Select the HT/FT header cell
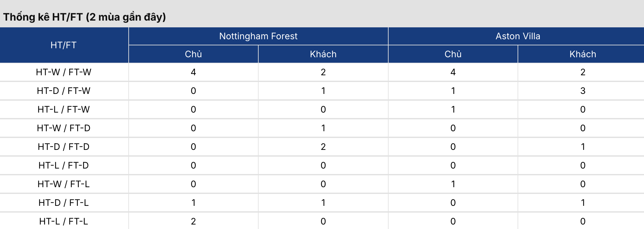Viewport: 644px width, 229px height. 64,45
